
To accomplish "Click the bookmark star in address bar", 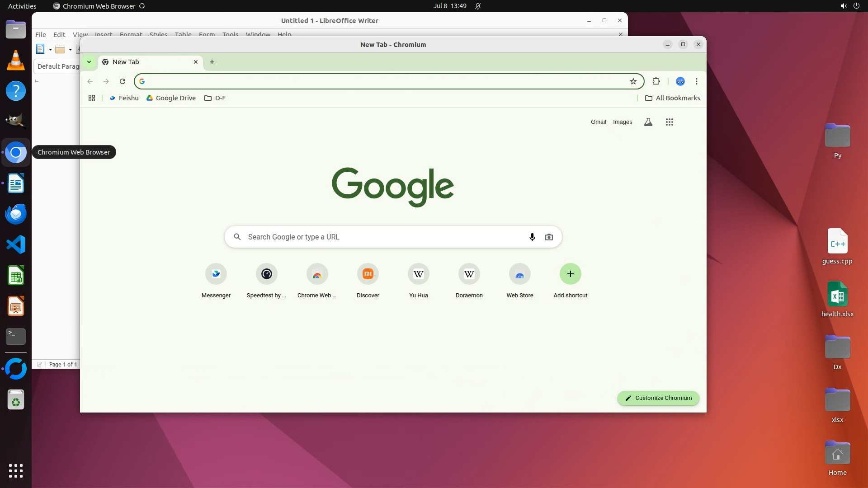I will point(633,81).
